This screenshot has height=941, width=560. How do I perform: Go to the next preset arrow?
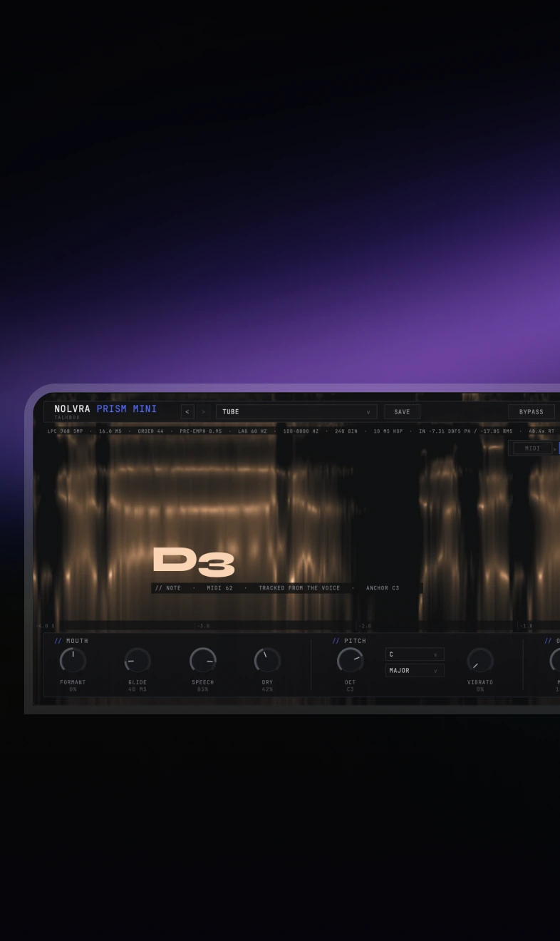coord(203,411)
